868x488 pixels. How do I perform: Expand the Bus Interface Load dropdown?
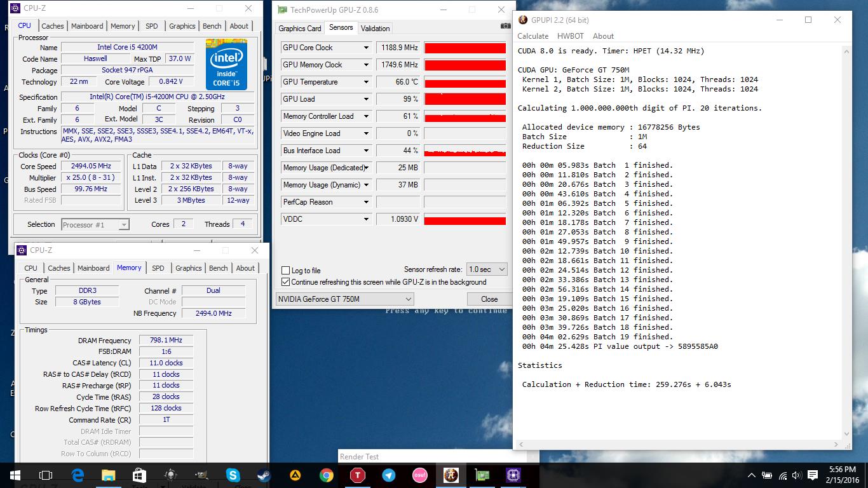(366, 151)
